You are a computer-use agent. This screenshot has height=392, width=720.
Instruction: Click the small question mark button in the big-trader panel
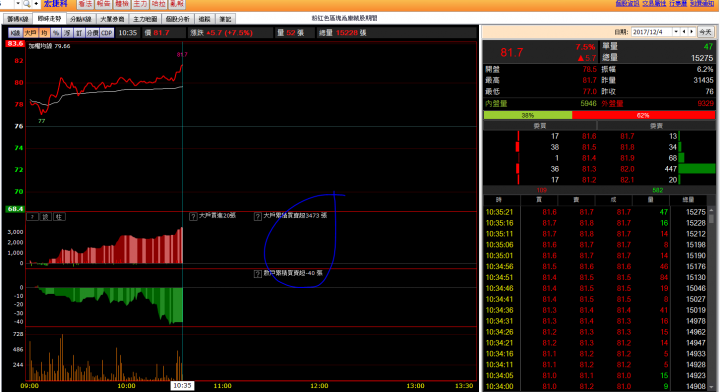pyautogui.click(x=33, y=217)
